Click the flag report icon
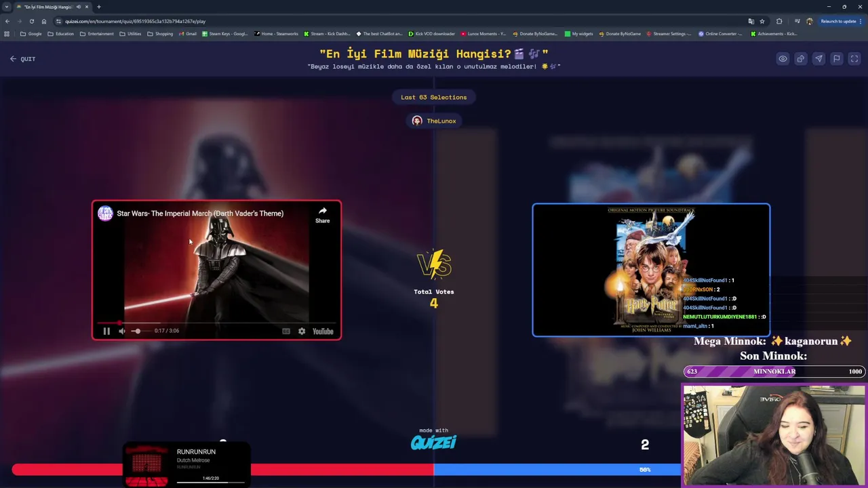 (x=837, y=59)
